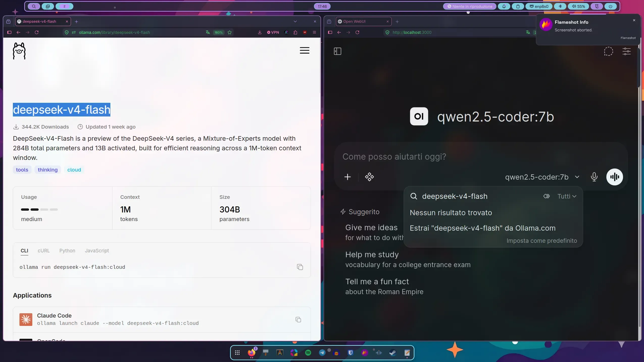Screen dimensions: 644x362
Task: Expand the tab list chevron in the ollama.com window
Action: point(295,21)
